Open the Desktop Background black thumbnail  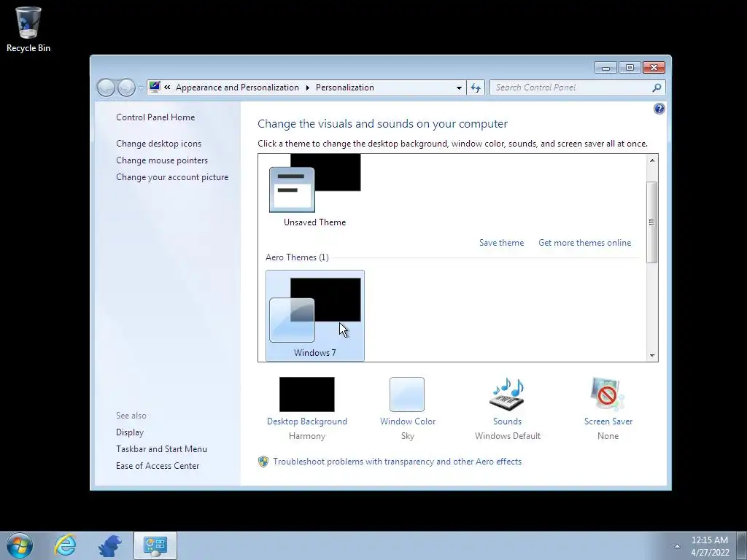point(307,394)
